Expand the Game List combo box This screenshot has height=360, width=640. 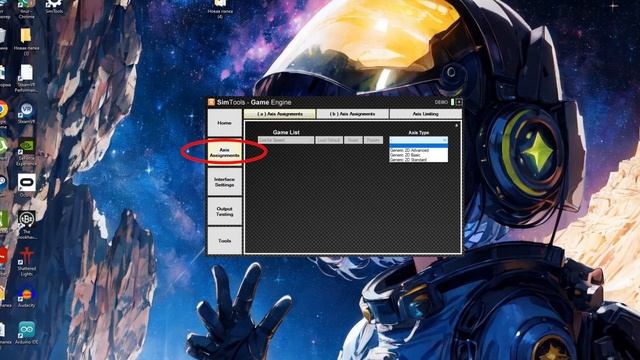(286, 140)
